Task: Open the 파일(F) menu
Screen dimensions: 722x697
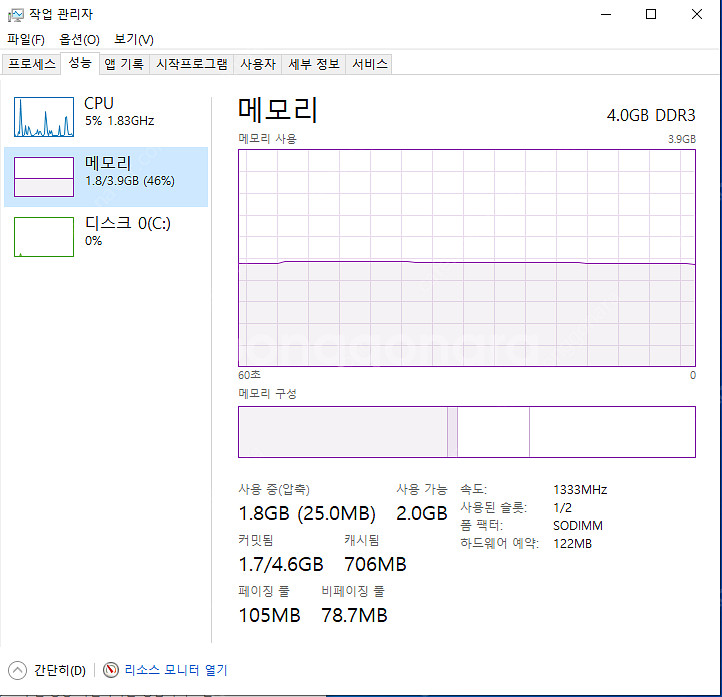Action: (26, 40)
